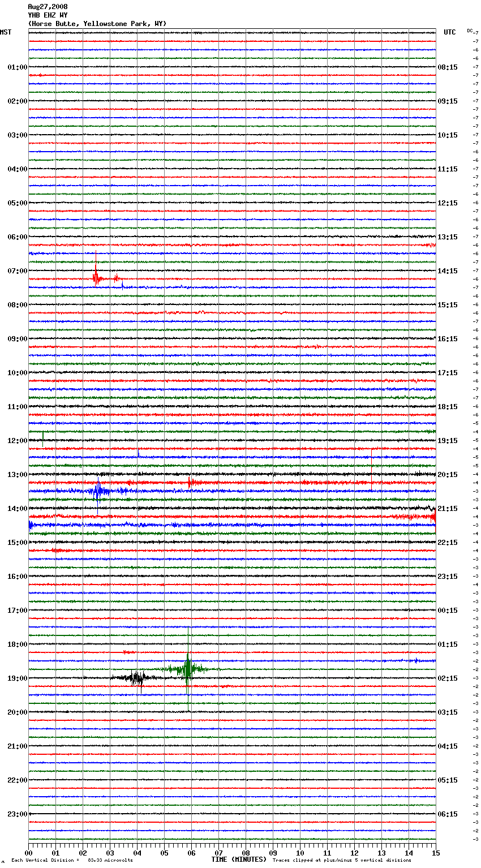481x868 pixels.
Task: Click the 21:15 UTC time label
Action: 448,509
